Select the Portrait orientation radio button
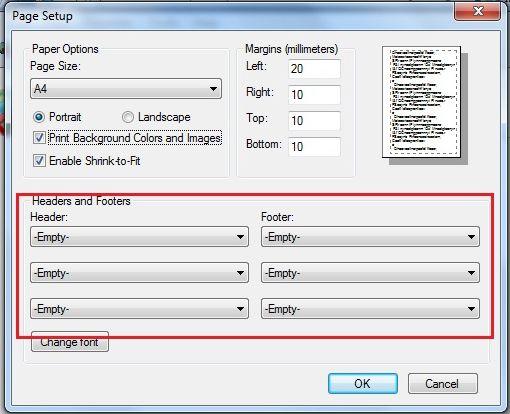Image resolution: width=510 pixels, height=414 pixels. (39, 117)
